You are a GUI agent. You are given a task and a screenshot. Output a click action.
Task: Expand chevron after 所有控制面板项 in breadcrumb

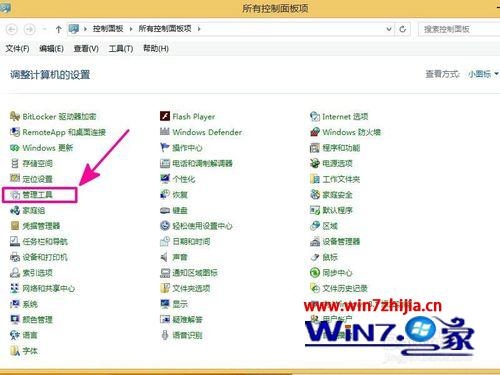[199, 29]
